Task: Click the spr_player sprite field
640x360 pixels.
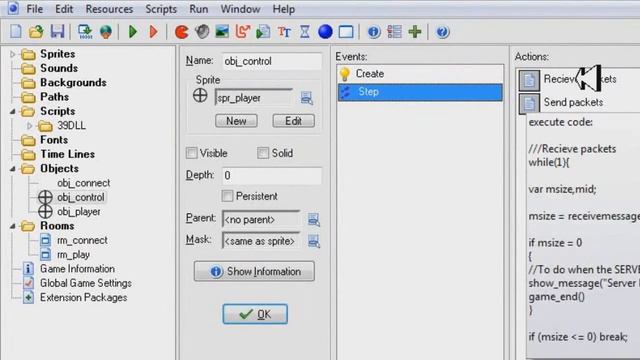Action: pos(253,98)
